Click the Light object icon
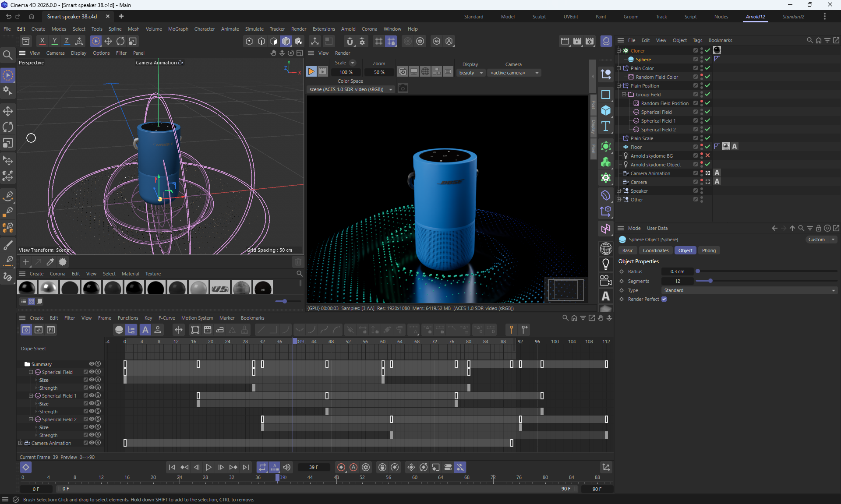The width and height of the screenshot is (841, 504). point(606,264)
